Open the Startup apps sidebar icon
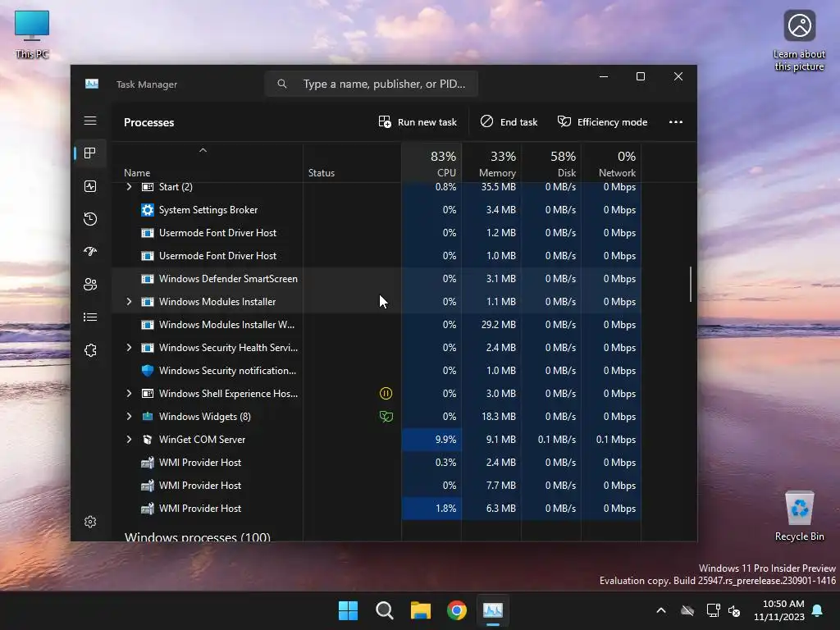The width and height of the screenshot is (840, 630). point(90,251)
